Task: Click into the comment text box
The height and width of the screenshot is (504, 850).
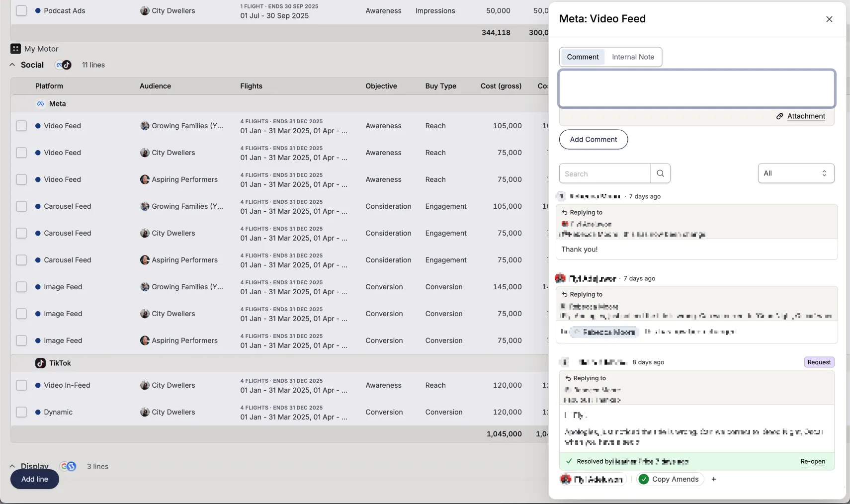Action: (696, 88)
